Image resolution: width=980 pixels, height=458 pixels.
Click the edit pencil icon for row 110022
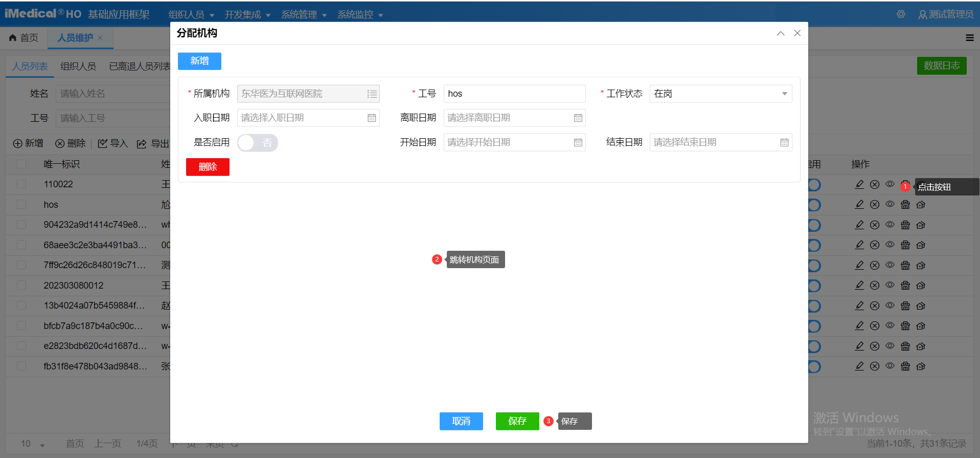tap(859, 184)
